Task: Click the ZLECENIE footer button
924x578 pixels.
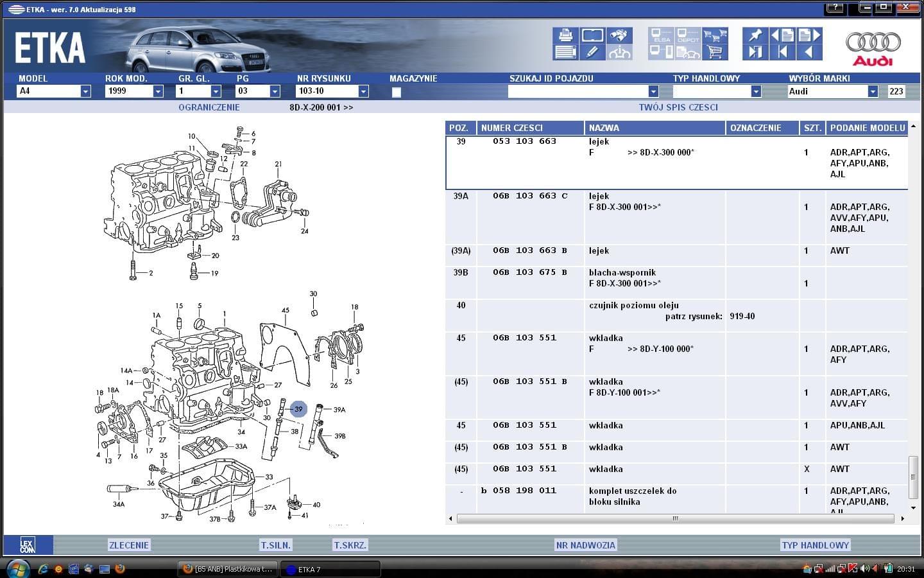Action: click(129, 545)
